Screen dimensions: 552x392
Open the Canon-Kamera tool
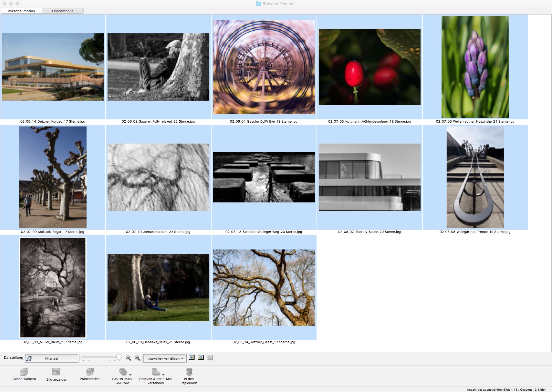click(x=24, y=372)
